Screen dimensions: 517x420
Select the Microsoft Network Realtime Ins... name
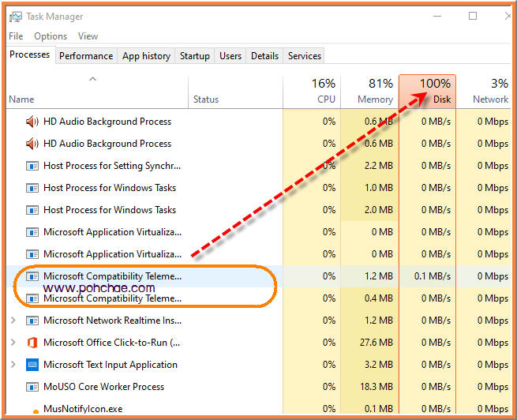point(112,321)
